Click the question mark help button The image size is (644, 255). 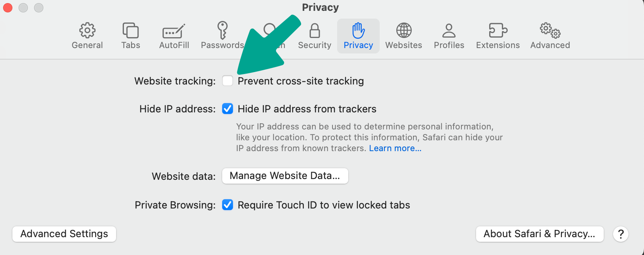coord(621,234)
